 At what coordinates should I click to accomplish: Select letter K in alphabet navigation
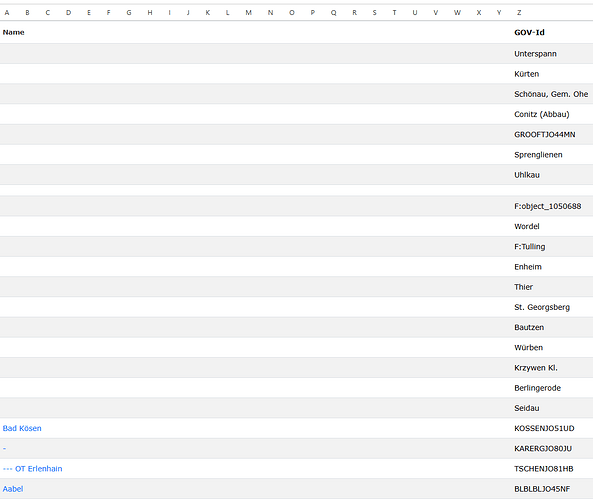coord(208,12)
